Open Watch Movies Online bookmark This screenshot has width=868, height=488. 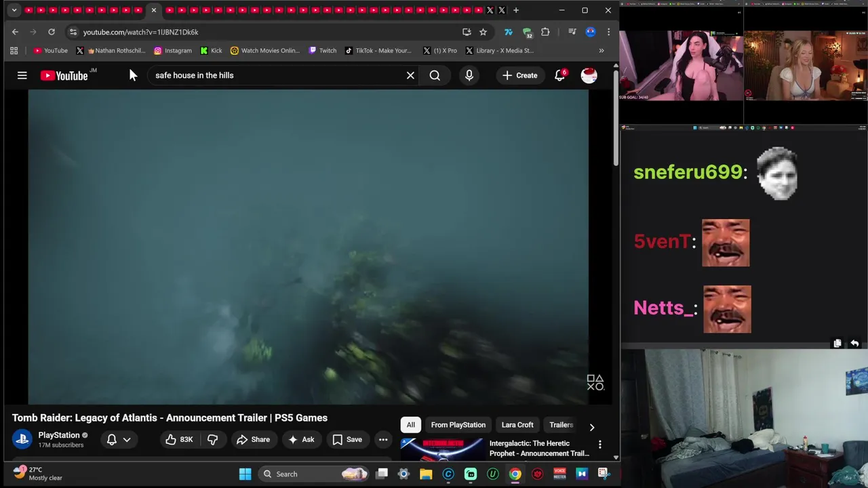265,50
